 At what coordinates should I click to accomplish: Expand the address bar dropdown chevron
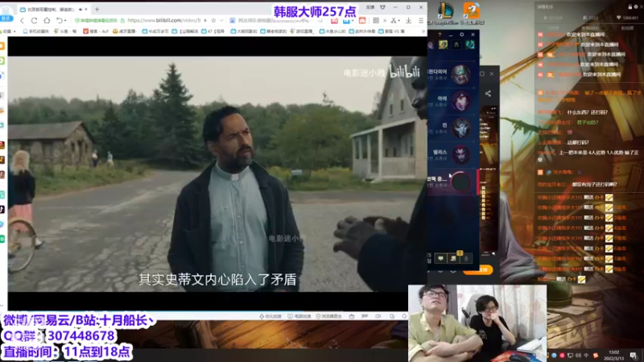pyautogui.click(x=221, y=20)
